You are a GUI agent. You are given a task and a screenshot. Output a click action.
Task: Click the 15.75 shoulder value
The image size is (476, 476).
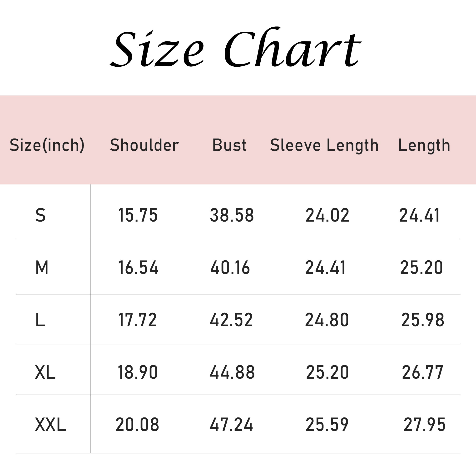tap(138, 215)
